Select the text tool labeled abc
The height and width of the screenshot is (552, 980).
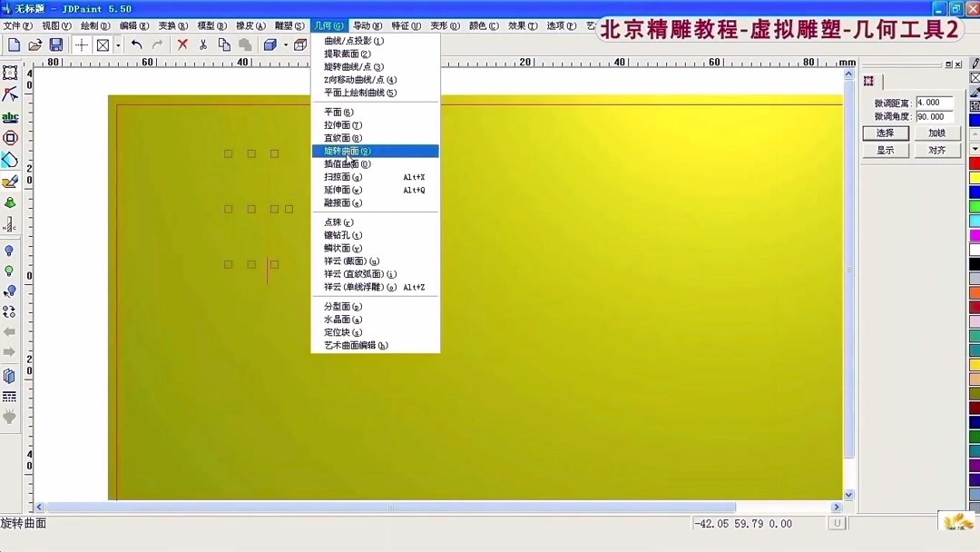coord(11,117)
